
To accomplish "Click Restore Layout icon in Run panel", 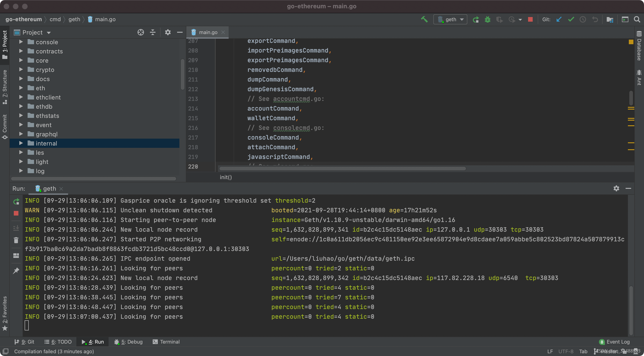I will [16, 256].
